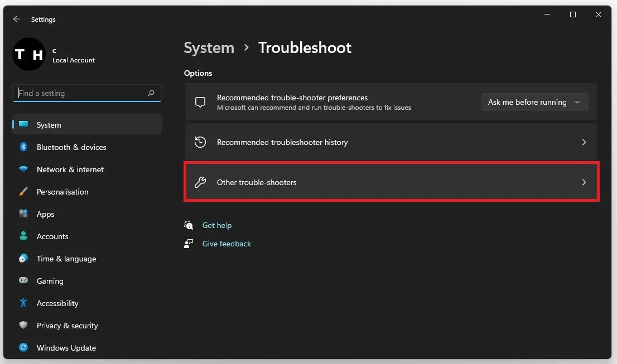Click the back arrow in Settings
617x364 pixels.
point(17,19)
